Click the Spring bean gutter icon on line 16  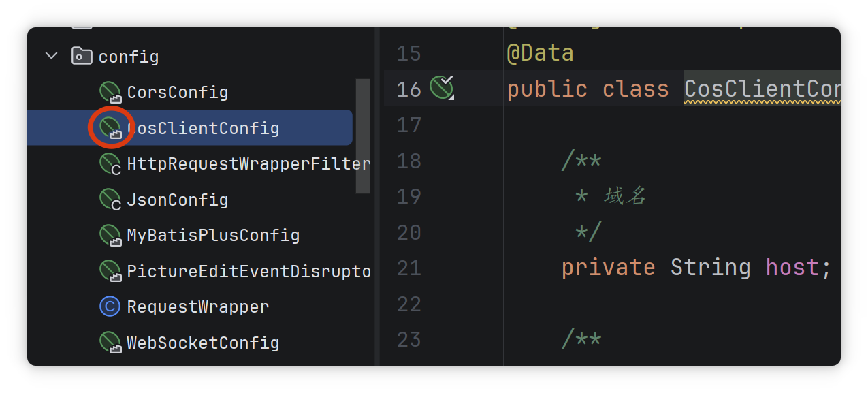pos(441,88)
